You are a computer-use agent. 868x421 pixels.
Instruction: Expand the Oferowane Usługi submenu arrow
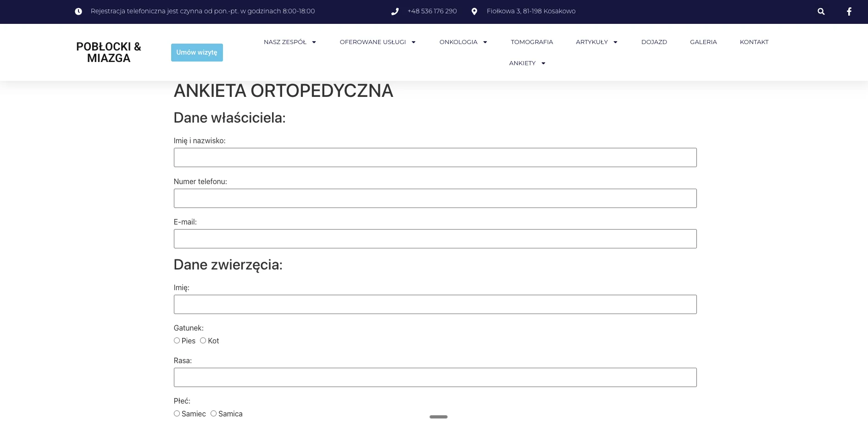coord(413,42)
